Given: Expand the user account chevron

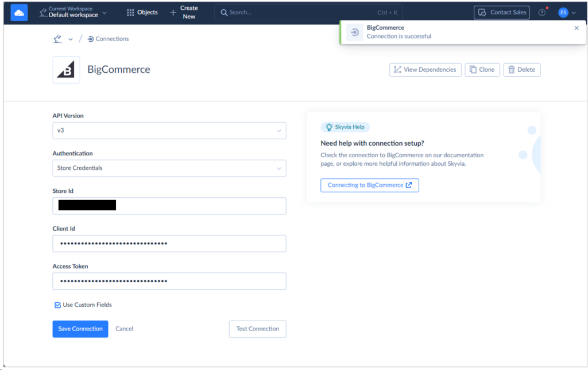Looking at the screenshot, I should tap(574, 13).
